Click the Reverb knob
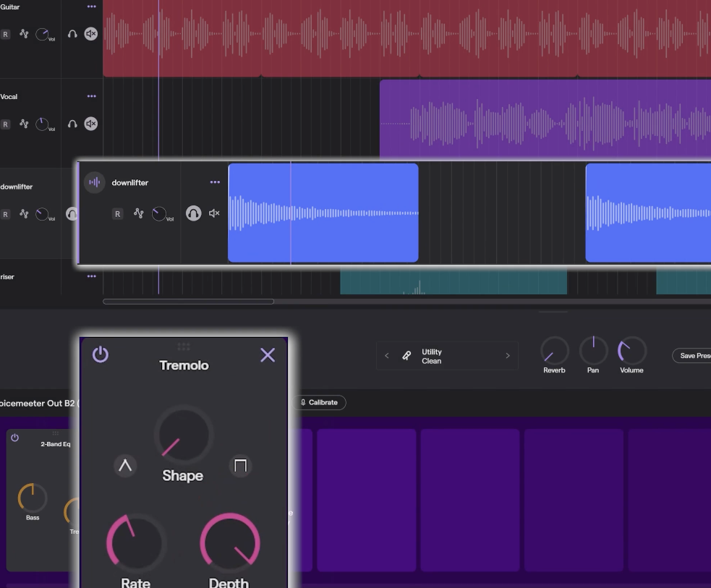 (x=554, y=351)
